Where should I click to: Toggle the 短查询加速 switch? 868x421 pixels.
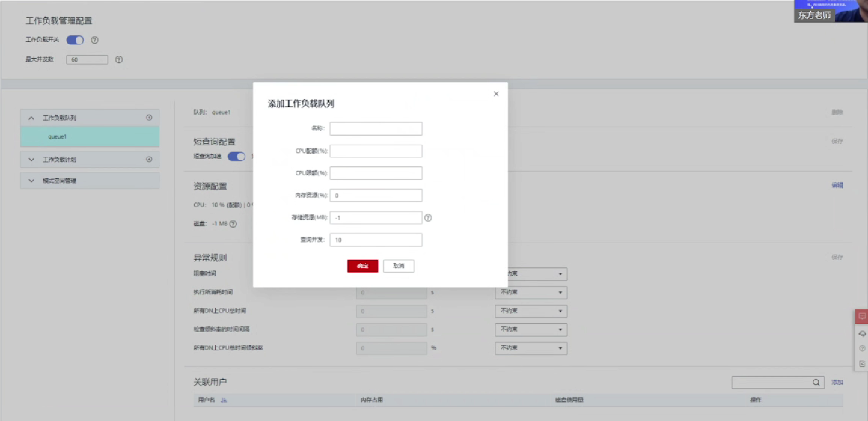[237, 156]
